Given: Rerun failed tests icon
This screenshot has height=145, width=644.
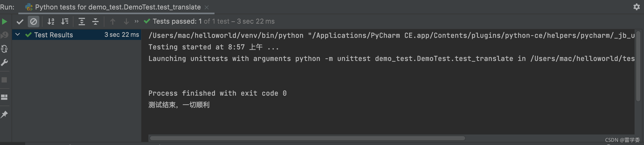Looking at the screenshot, I should tap(4, 35).
